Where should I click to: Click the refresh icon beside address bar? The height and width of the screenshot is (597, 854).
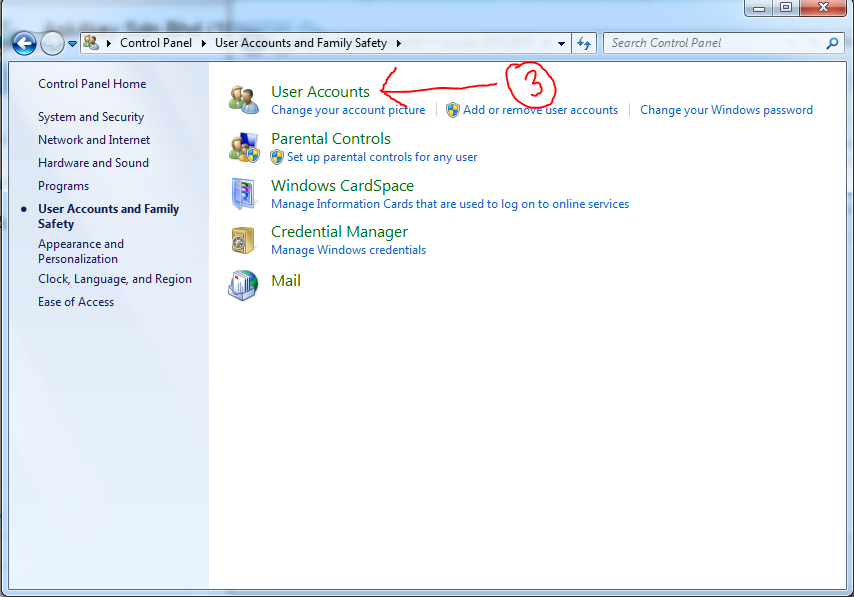pos(584,43)
